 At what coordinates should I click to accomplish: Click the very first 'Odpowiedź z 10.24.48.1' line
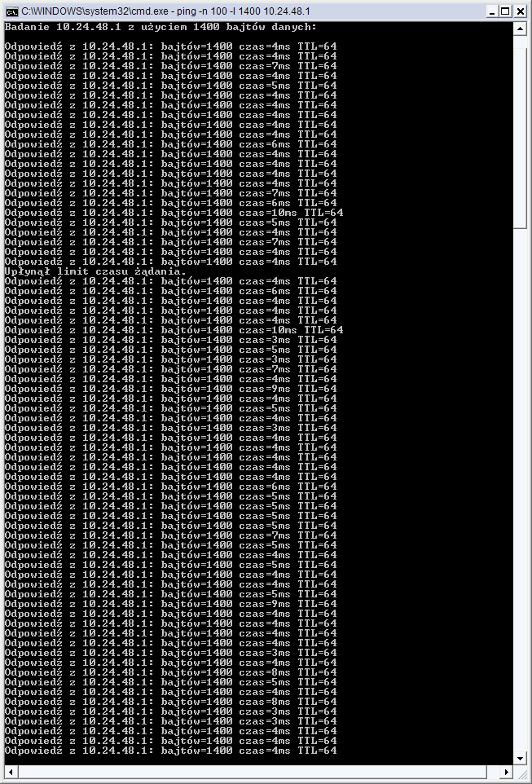[x=171, y=46]
